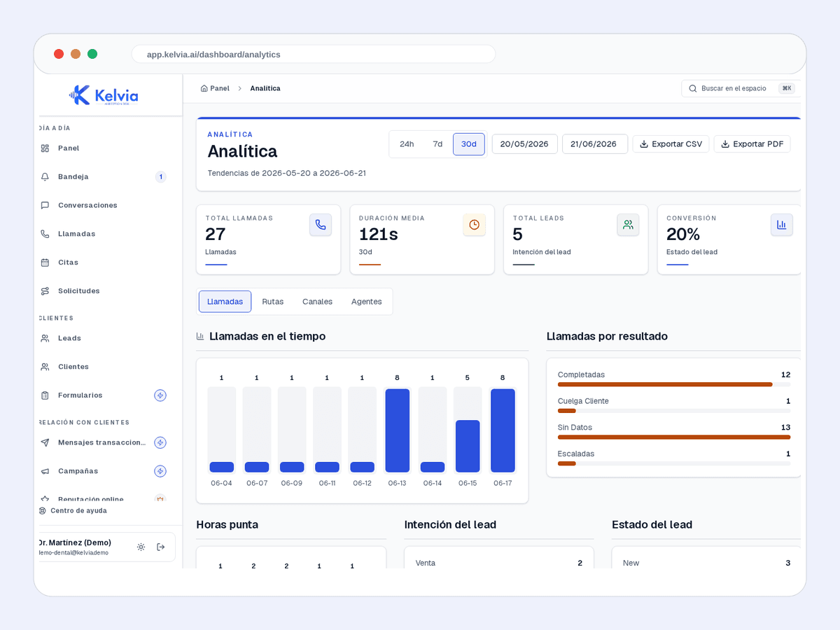Open Centro de ayuda

pyautogui.click(x=73, y=511)
